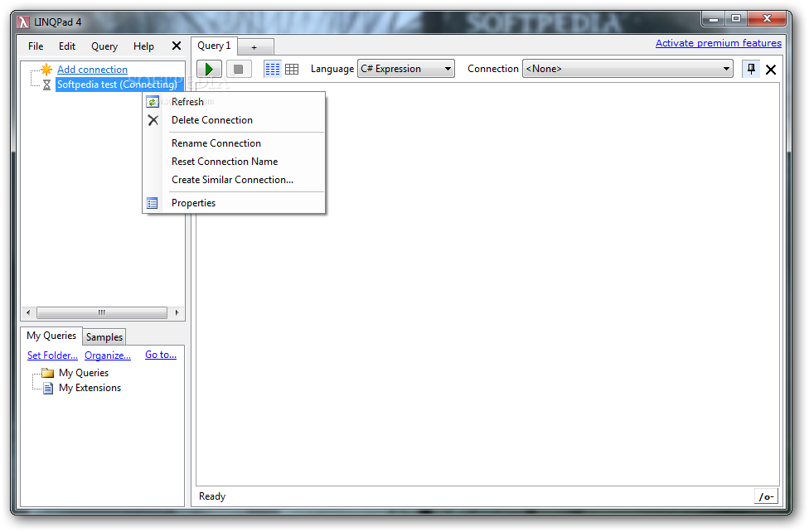Open the Query menu
The image size is (809, 532).
(104, 46)
